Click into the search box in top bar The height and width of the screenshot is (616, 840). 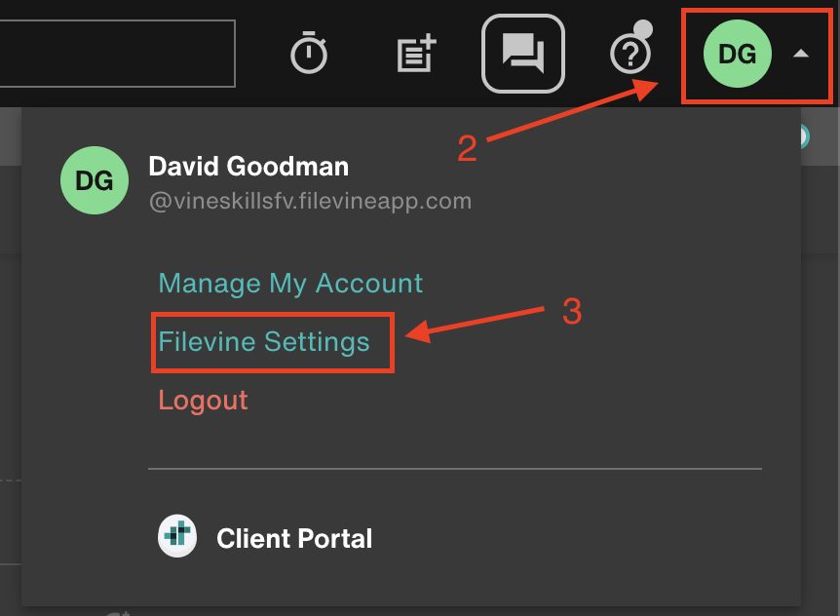[117, 54]
